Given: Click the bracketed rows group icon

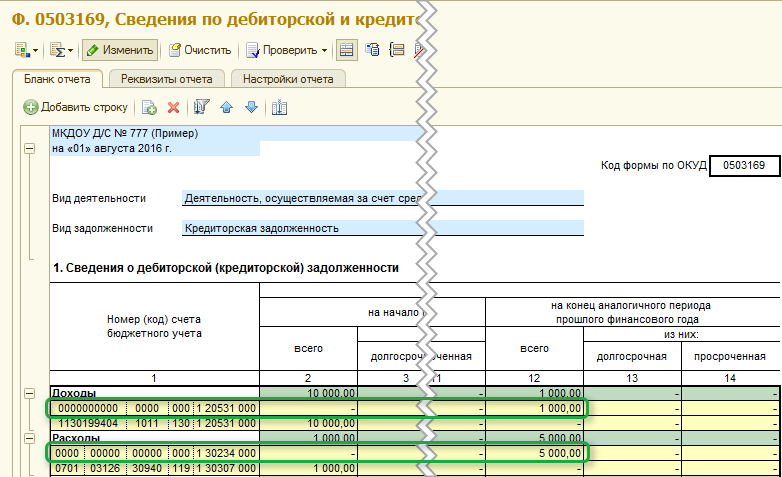Looking at the screenshot, I should click(x=397, y=50).
